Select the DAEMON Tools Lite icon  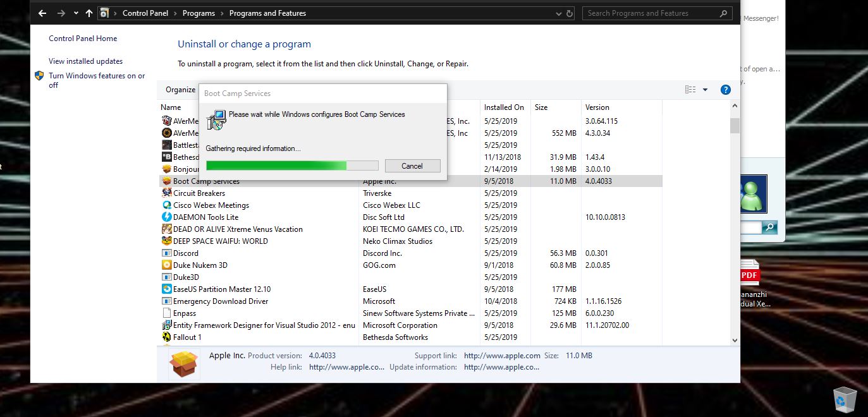(167, 217)
